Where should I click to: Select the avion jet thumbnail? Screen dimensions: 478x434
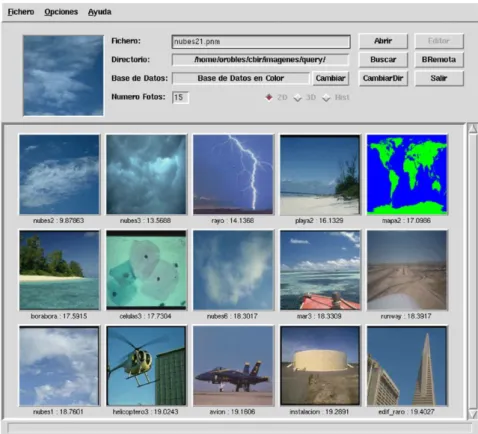pyautogui.click(x=233, y=366)
